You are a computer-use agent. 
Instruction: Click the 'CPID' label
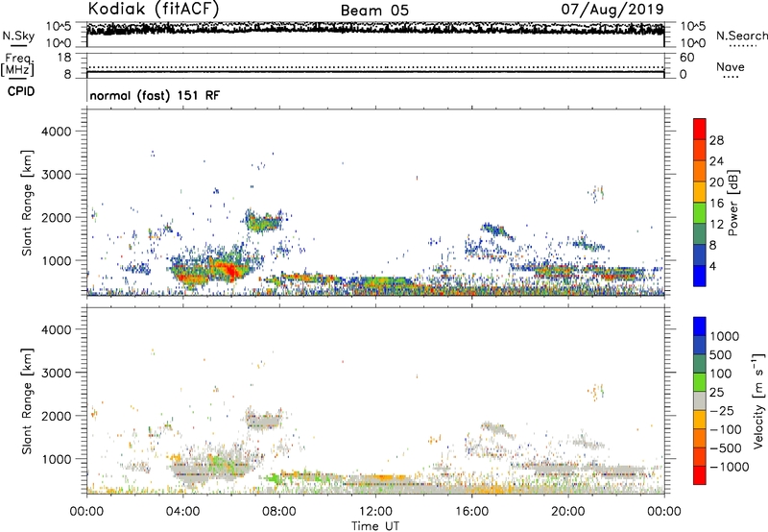click(x=21, y=91)
